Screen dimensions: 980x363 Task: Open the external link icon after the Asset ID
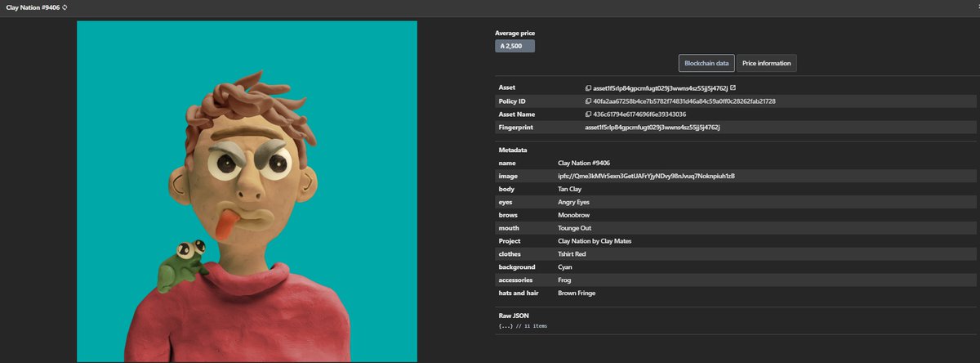[733, 87]
